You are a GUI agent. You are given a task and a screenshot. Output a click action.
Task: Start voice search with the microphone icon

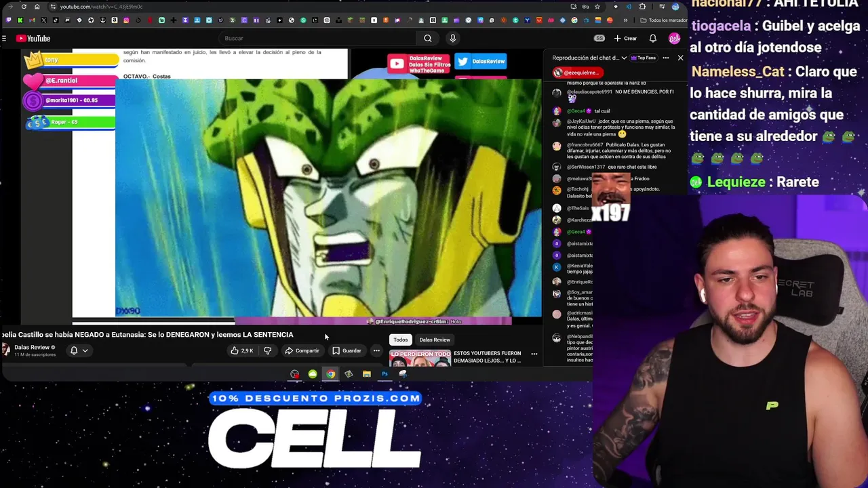click(x=453, y=39)
